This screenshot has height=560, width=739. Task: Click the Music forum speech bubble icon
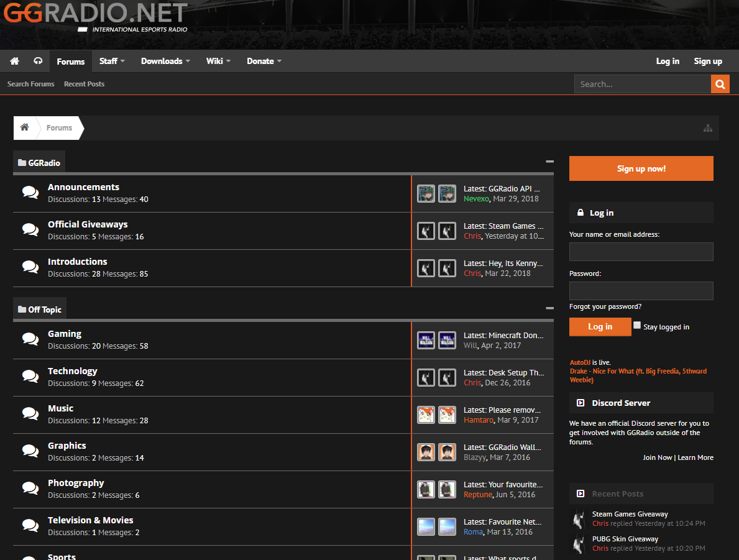pyautogui.click(x=30, y=414)
